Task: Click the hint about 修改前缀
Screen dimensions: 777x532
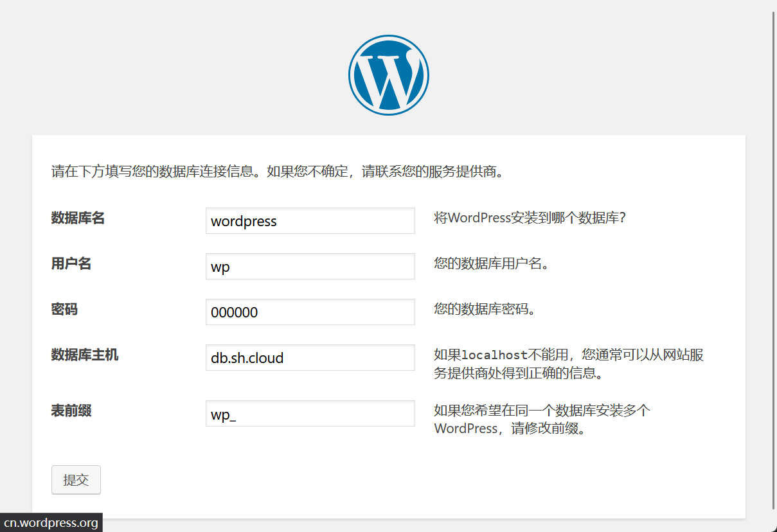Action: 542,420
